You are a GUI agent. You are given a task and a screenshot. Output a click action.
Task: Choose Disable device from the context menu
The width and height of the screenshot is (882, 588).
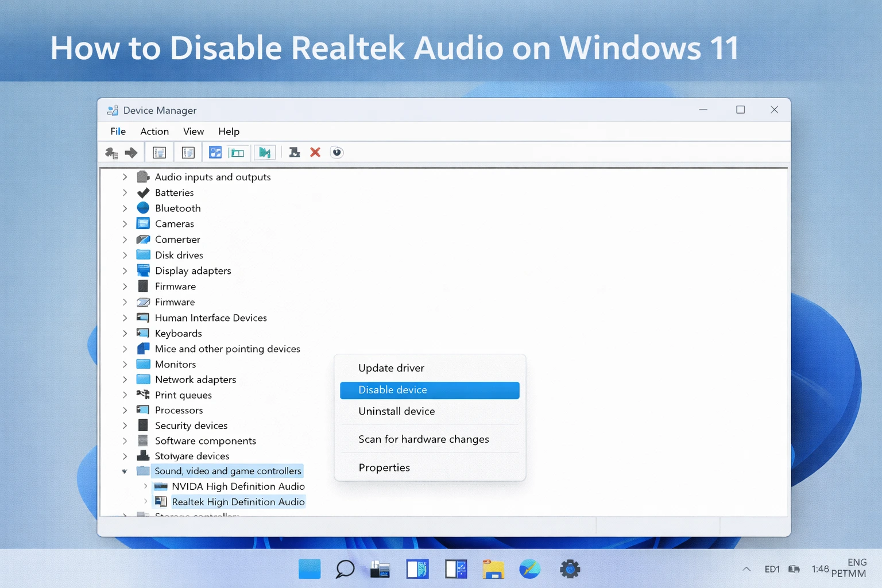click(x=392, y=390)
